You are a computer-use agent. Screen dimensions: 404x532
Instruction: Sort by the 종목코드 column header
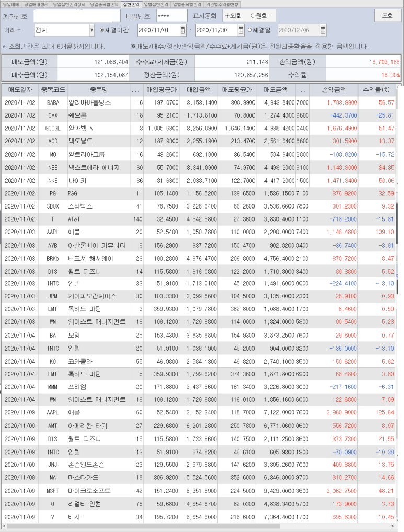pos(53,90)
